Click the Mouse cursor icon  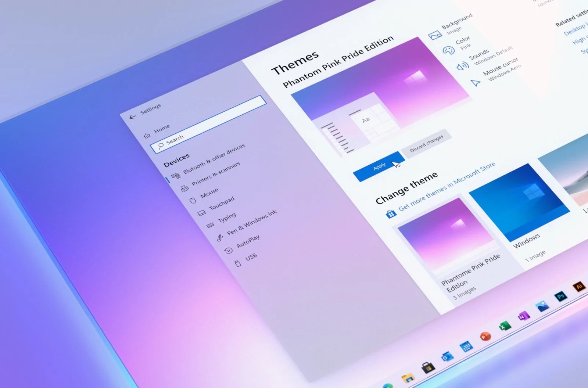pyautogui.click(x=476, y=83)
